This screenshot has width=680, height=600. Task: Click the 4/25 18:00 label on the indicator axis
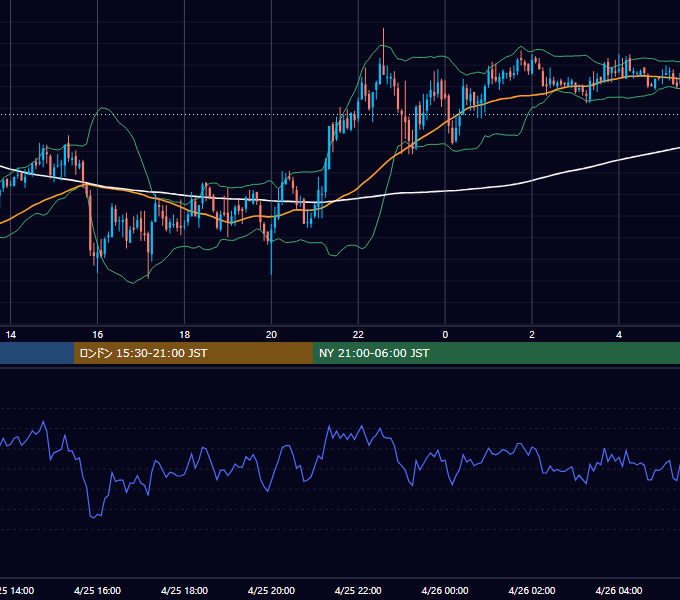click(184, 590)
